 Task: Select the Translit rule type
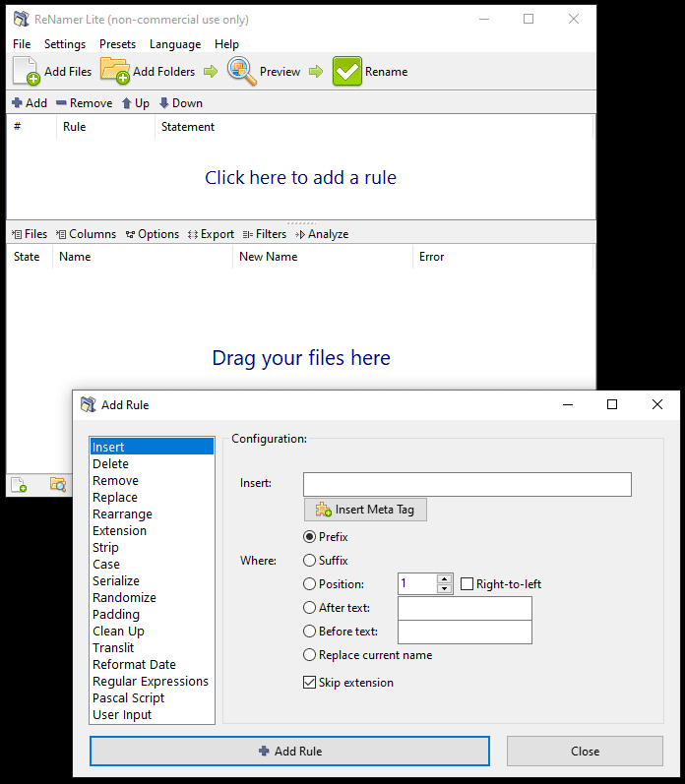click(x=153, y=647)
